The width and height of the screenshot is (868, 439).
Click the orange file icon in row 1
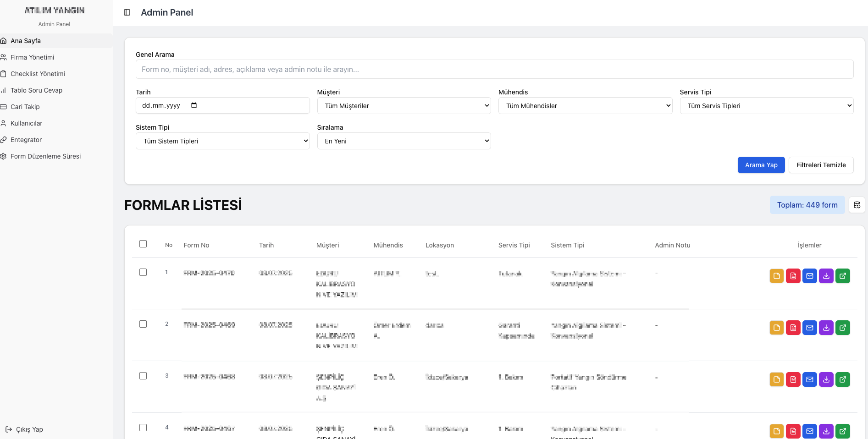tap(776, 276)
